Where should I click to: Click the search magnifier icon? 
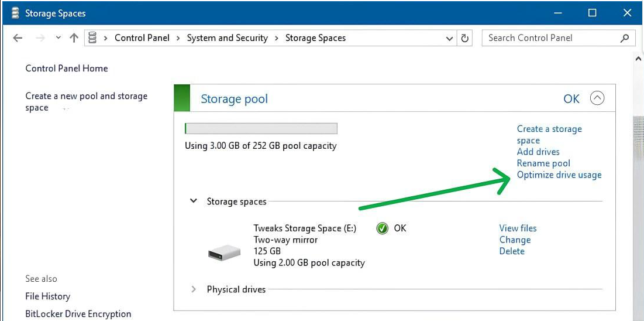625,38
